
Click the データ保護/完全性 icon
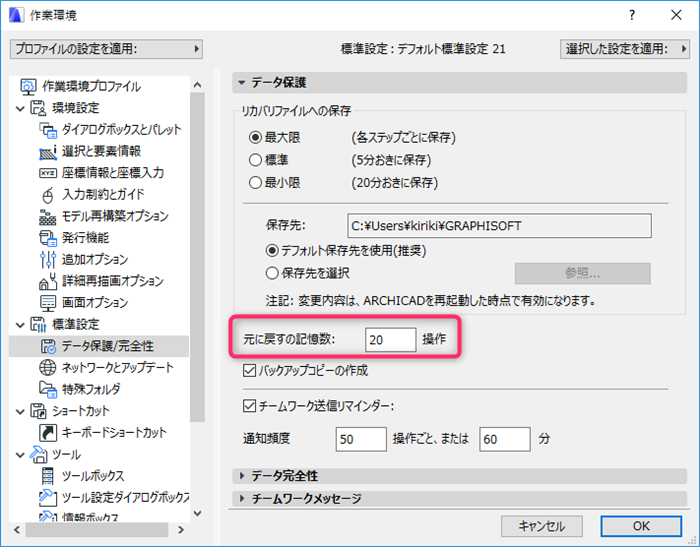(48, 346)
